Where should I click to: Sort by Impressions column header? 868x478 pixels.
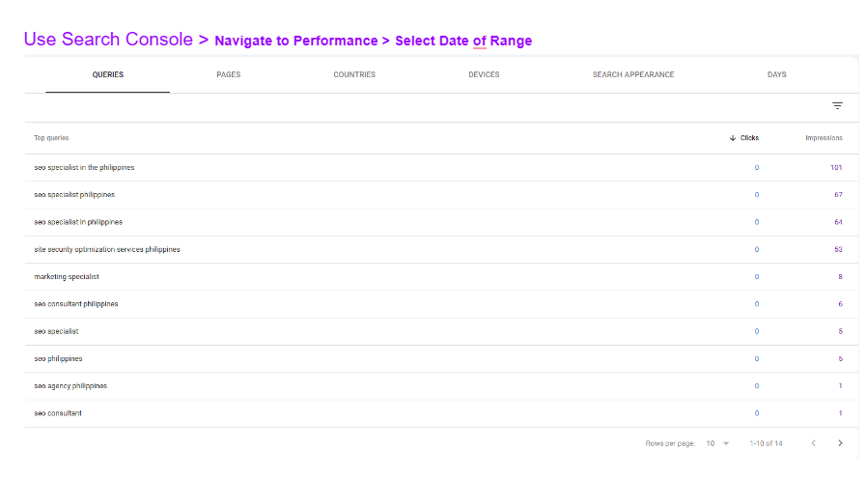(824, 138)
